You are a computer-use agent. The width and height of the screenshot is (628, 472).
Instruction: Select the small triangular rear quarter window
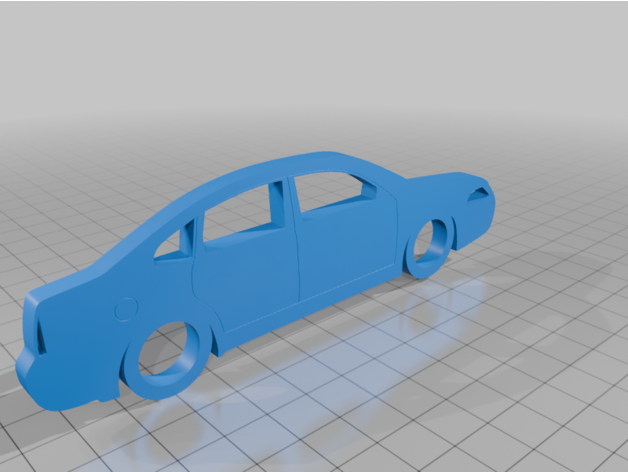[176, 245]
